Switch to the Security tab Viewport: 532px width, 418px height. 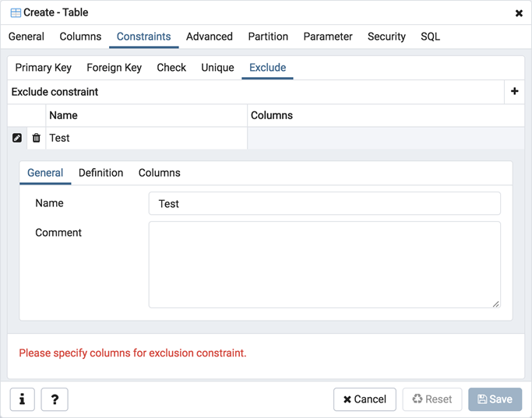[x=386, y=37]
